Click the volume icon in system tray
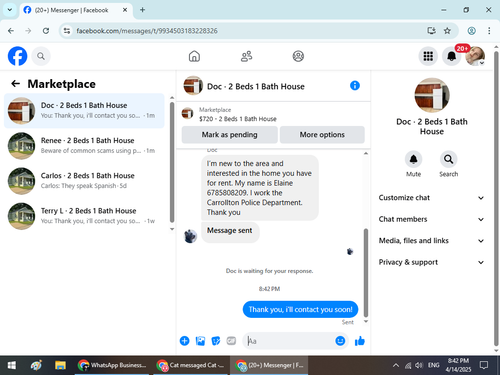 click(419, 365)
